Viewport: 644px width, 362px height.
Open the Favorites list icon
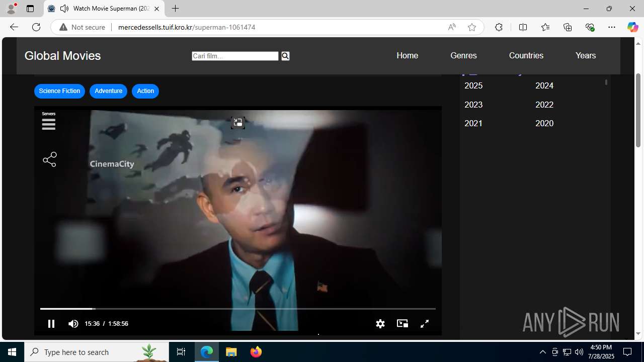545,27
